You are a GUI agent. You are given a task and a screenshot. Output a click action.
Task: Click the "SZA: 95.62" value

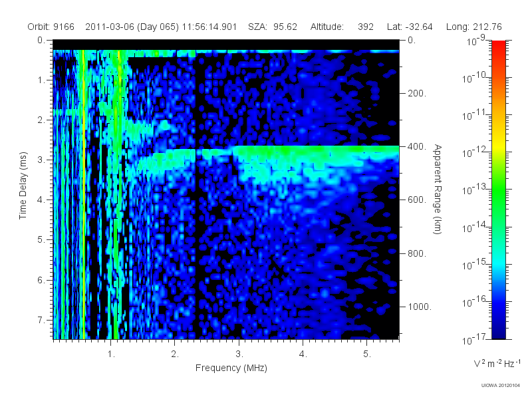coord(273,27)
